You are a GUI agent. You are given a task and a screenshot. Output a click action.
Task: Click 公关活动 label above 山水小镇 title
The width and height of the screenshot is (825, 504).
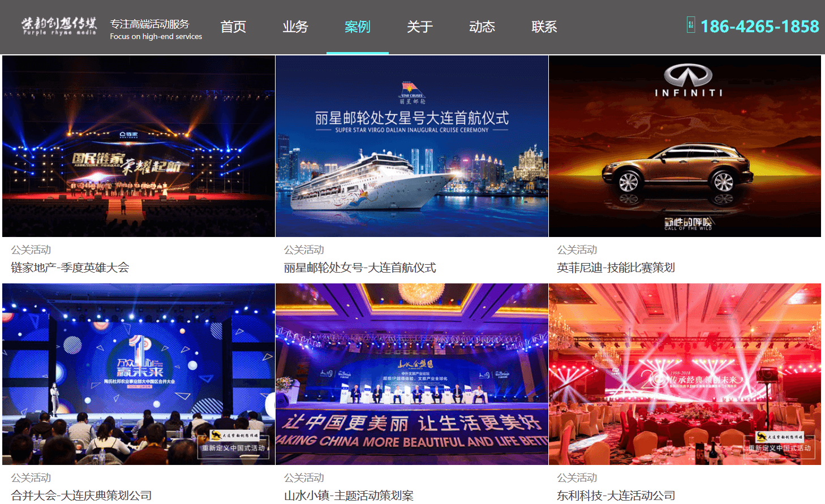click(304, 477)
